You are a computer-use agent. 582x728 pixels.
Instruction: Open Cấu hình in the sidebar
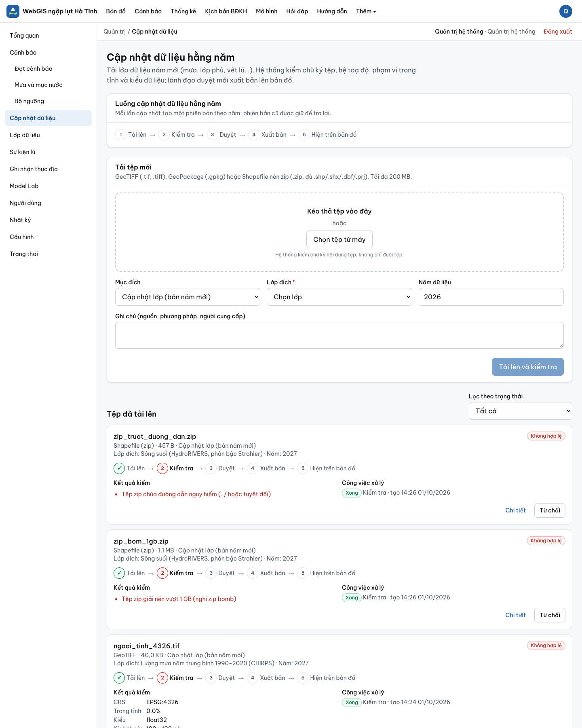[48, 237]
